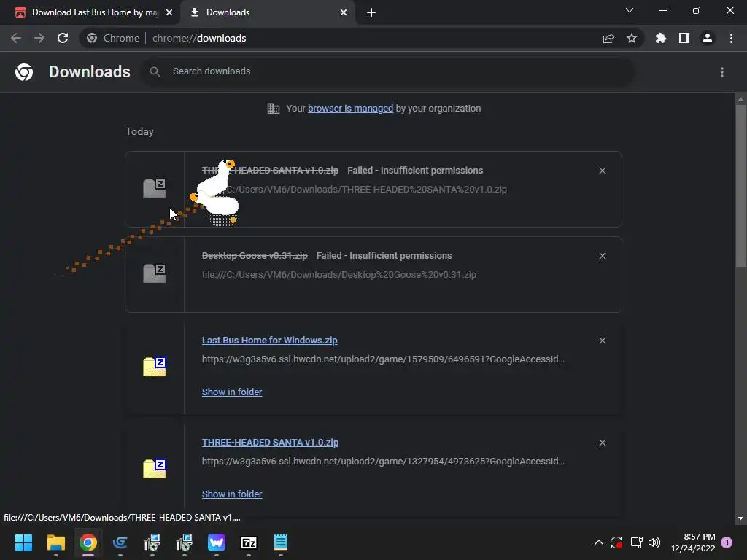Screen dimensions: 747x560
Task: Open the tab search dropdown chevron
Action: coord(630,10)
